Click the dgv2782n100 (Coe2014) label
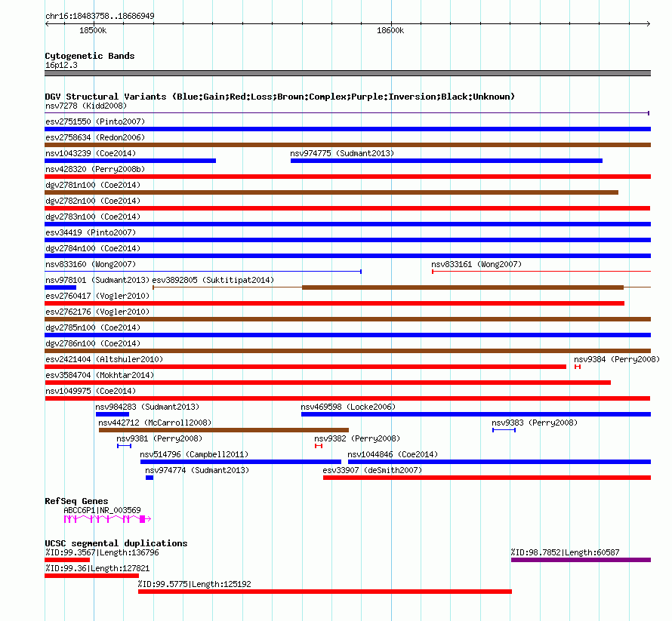Image resolution: width=672 pixels, height=621 pixels. click(93, 201)
